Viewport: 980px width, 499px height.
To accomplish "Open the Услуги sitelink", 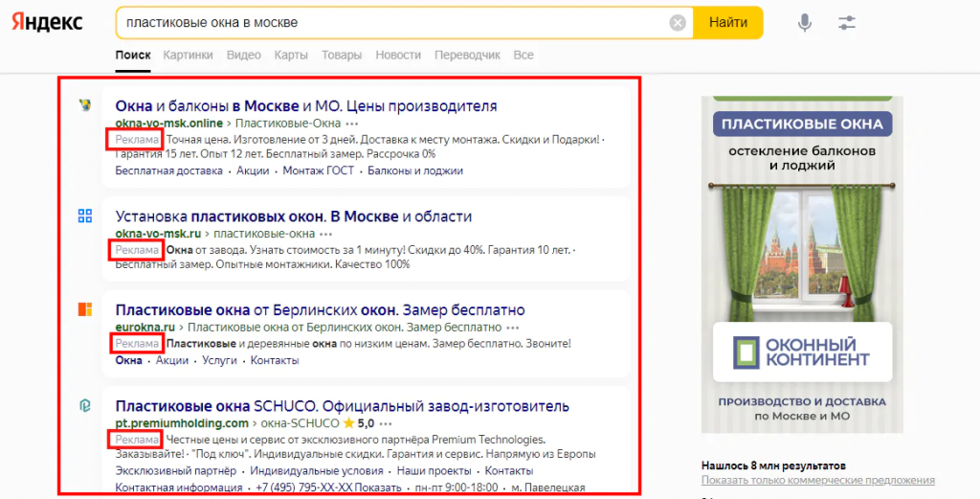I will 219,360.
